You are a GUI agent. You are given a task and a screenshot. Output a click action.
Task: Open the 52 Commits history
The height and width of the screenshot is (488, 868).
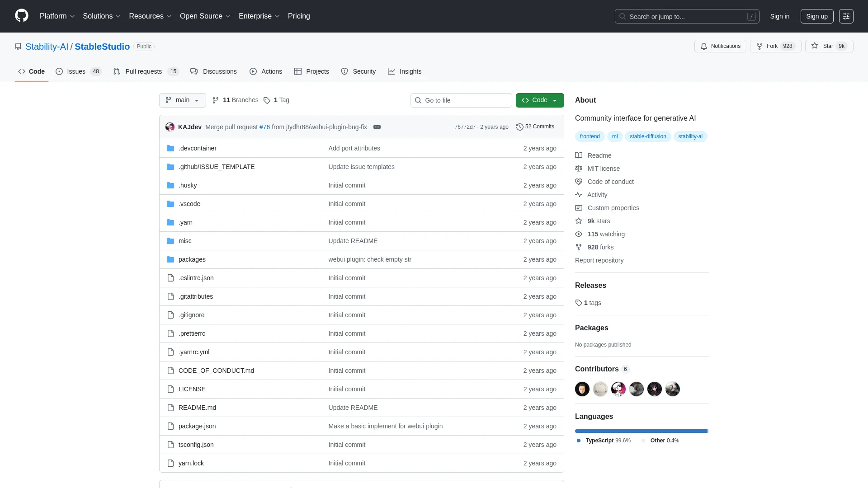click(x=535, y=127)
